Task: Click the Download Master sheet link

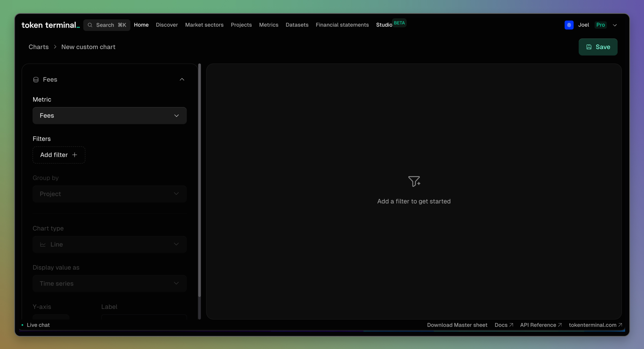Action: pos(457,325)
